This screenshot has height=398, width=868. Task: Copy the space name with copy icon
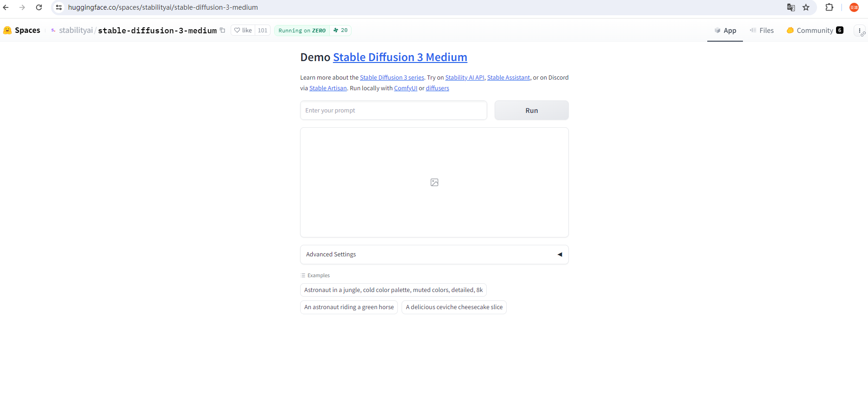[x=222, y=31]
